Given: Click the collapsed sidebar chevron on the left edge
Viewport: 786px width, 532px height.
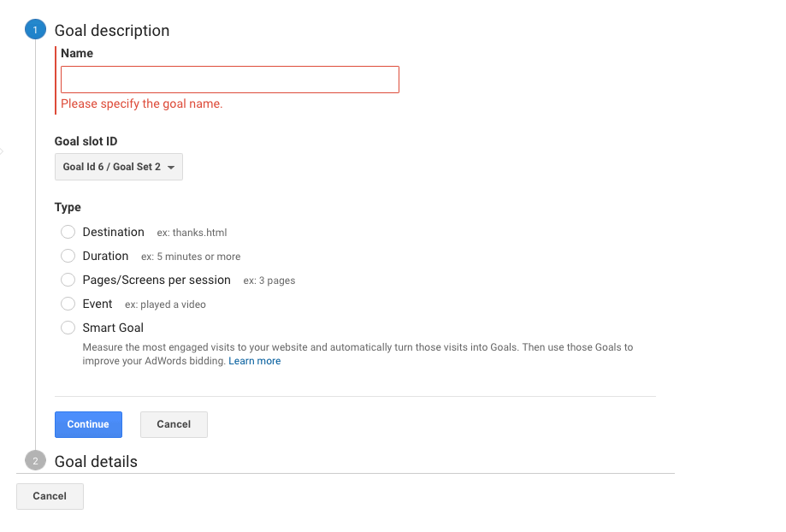Looking at the screenshot, I should point(3,151).
